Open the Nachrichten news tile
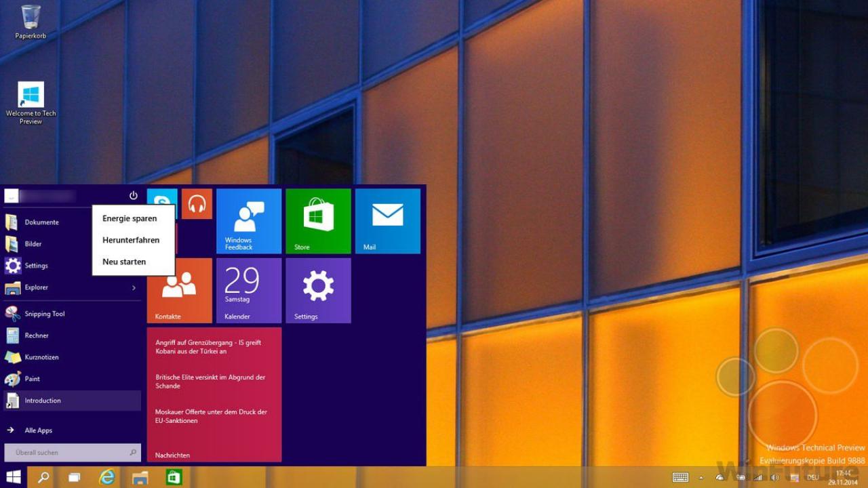Screen dimensions: 868x488 pyautogui.click(x=214, y=394)
